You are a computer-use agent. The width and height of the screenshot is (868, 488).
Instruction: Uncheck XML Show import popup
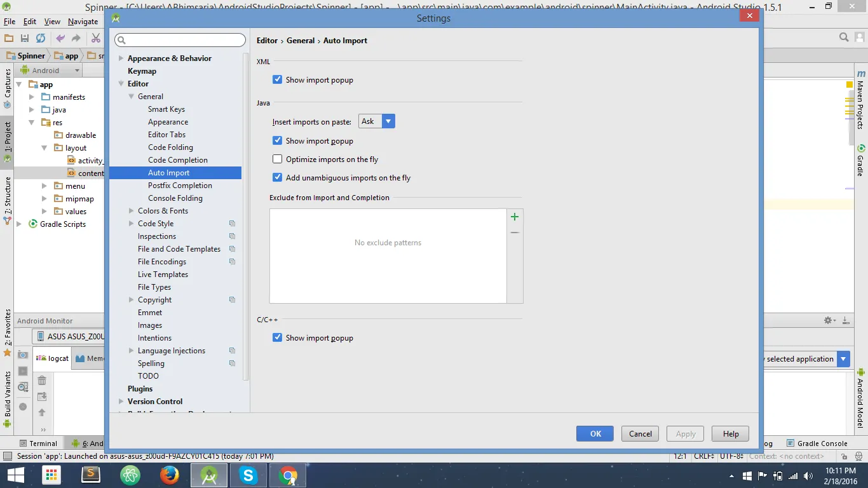[x=277, y=80]
